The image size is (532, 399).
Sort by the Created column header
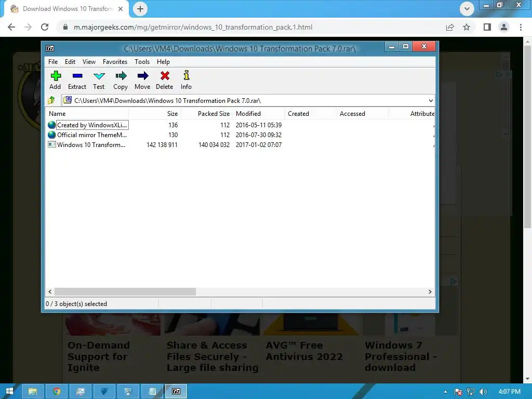311,114
